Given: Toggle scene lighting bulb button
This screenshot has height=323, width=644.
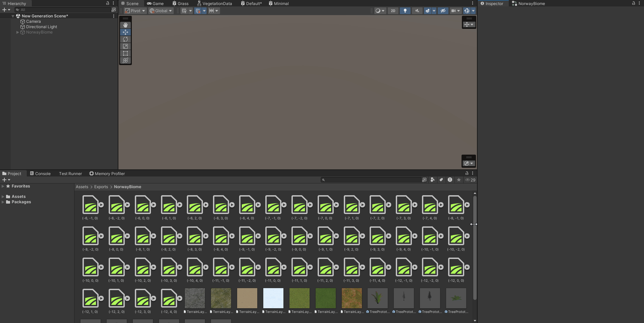Looking at the screenshot, I should coord(405,11).
